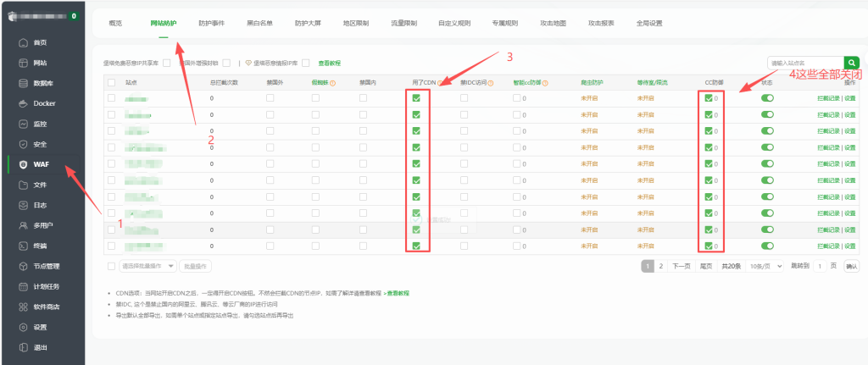868x365 pixels.
Task: Click the diamond icon before 堡塔恶意情报IP库
Action: (248, 63)
